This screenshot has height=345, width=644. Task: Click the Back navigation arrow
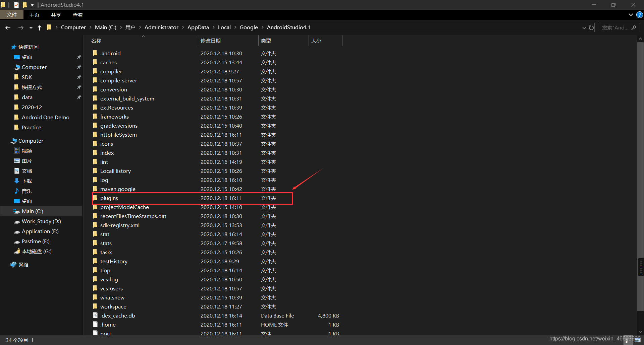coord(8,27)
